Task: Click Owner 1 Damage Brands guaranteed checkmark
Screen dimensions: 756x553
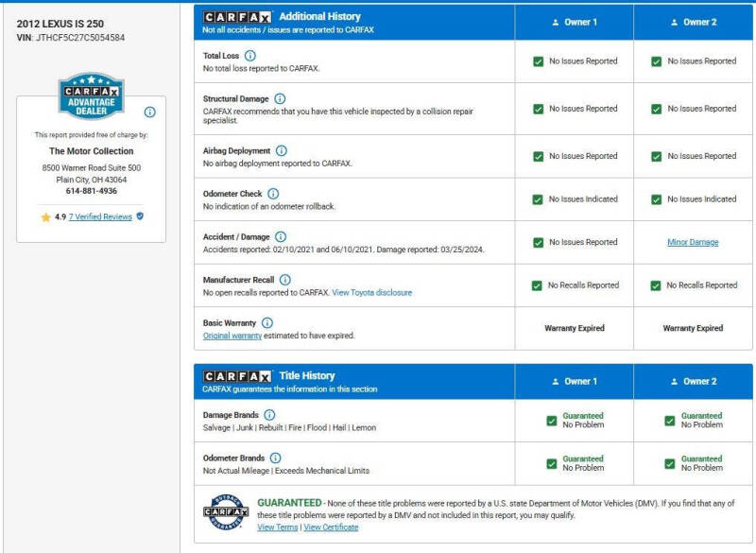Action: (x=552, y=421)
